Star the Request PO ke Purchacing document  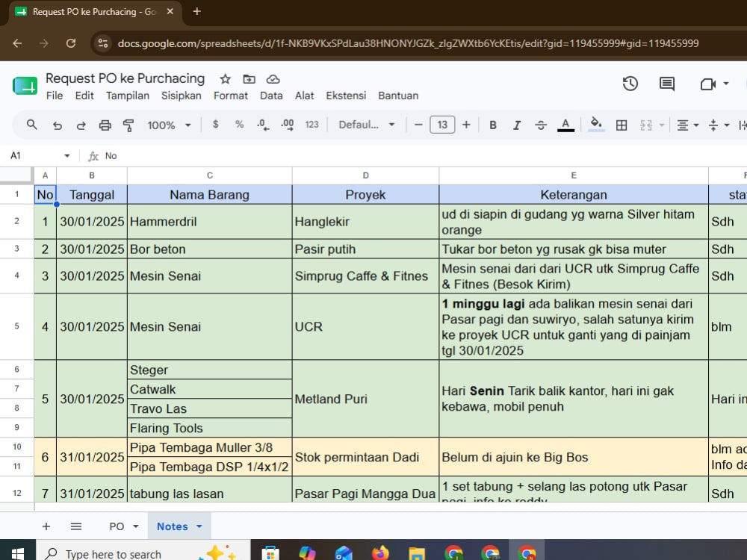(x=225, y=79)
